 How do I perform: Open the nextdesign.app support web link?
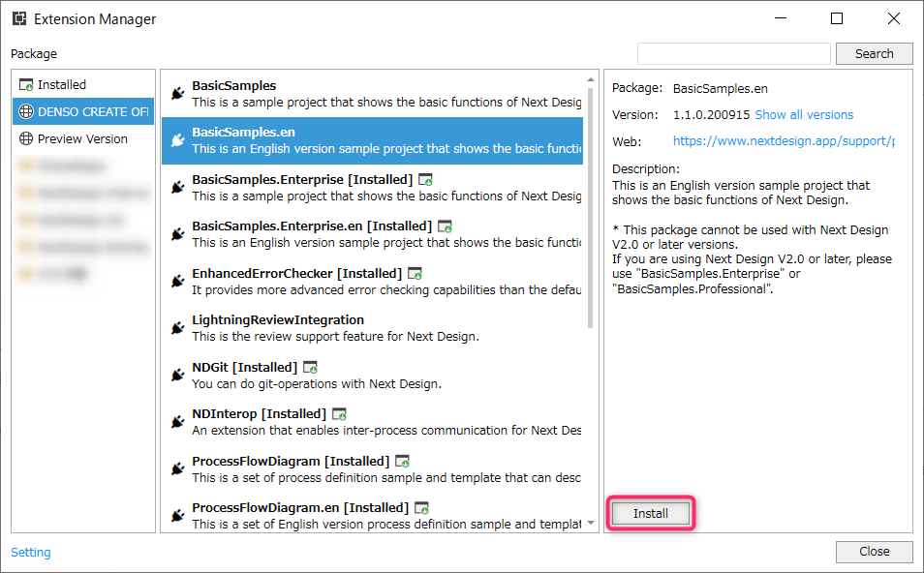point(784,141)
